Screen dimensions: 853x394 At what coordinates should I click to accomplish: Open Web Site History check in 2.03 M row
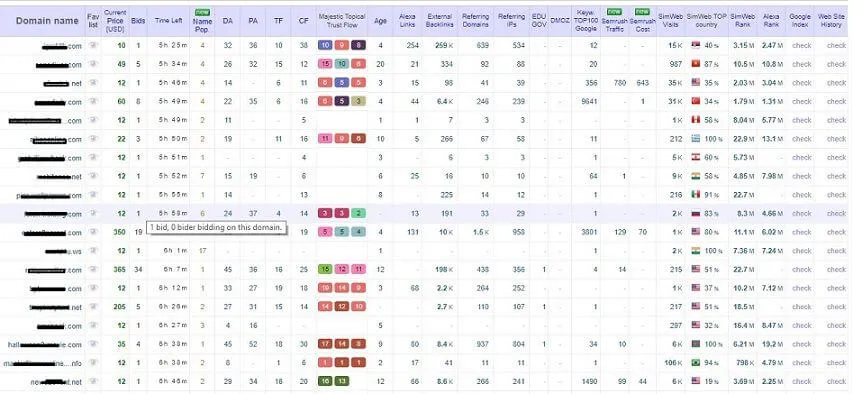836,83
